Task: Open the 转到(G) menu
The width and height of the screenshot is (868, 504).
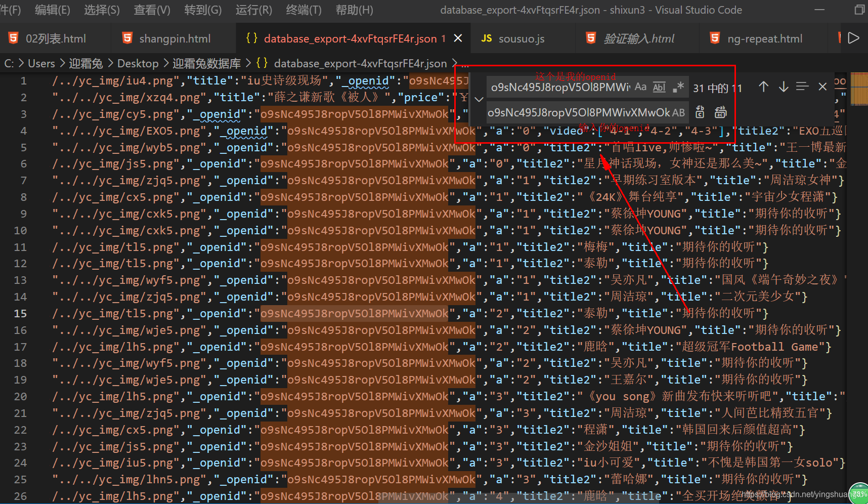Action: coord(203,10)
